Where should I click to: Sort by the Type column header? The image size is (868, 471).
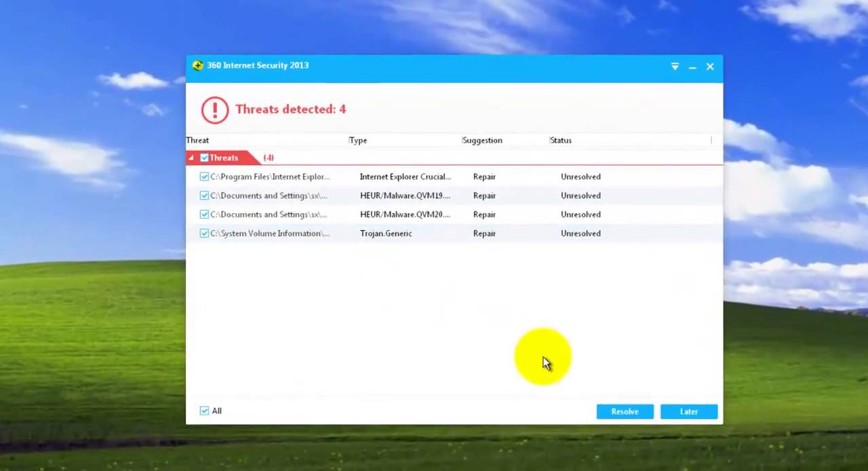358,140
